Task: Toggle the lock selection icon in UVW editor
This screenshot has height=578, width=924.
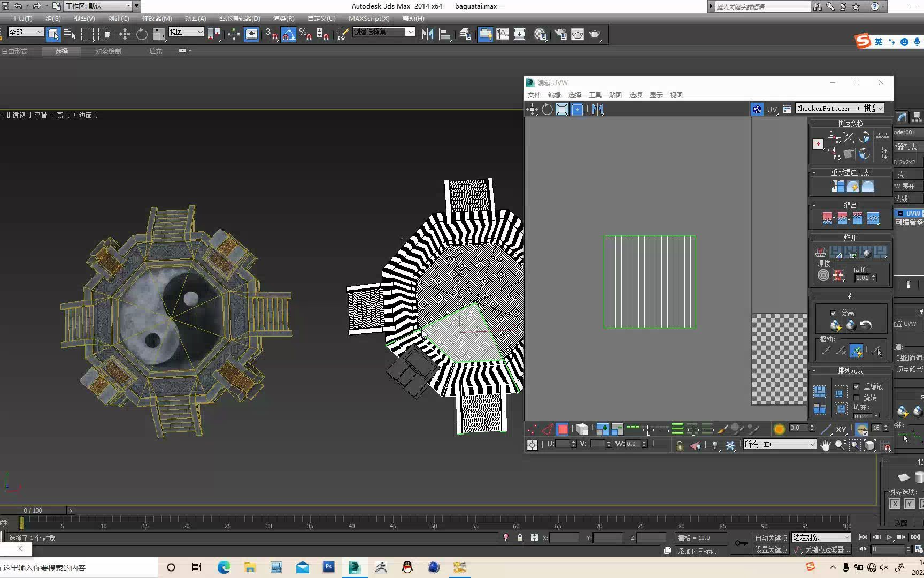Action: (x=679, y=445)
